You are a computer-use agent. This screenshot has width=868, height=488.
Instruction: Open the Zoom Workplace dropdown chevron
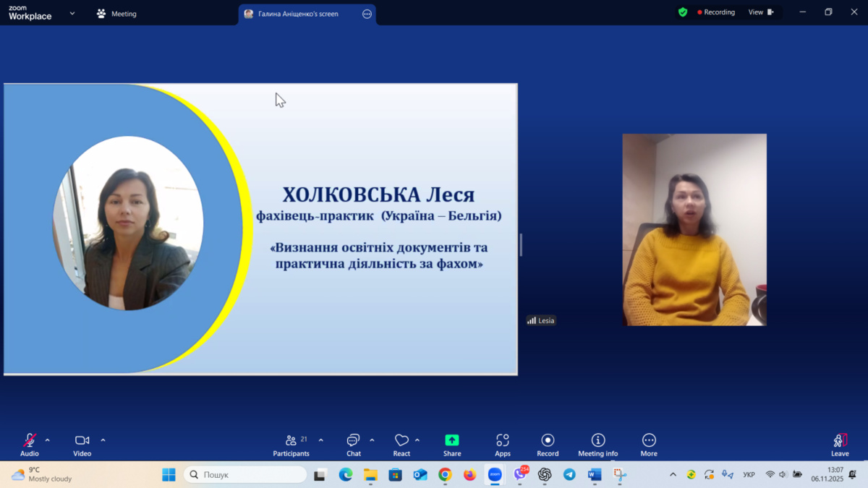tap(72, 14)
